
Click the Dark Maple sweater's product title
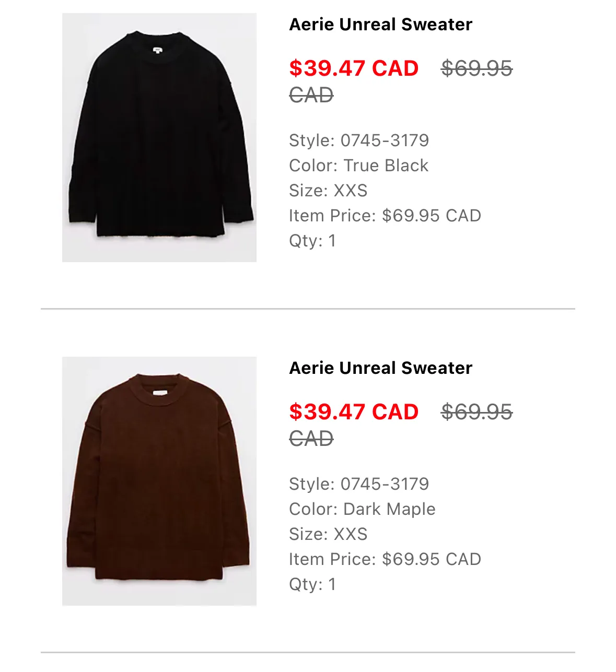pos(380,368)
